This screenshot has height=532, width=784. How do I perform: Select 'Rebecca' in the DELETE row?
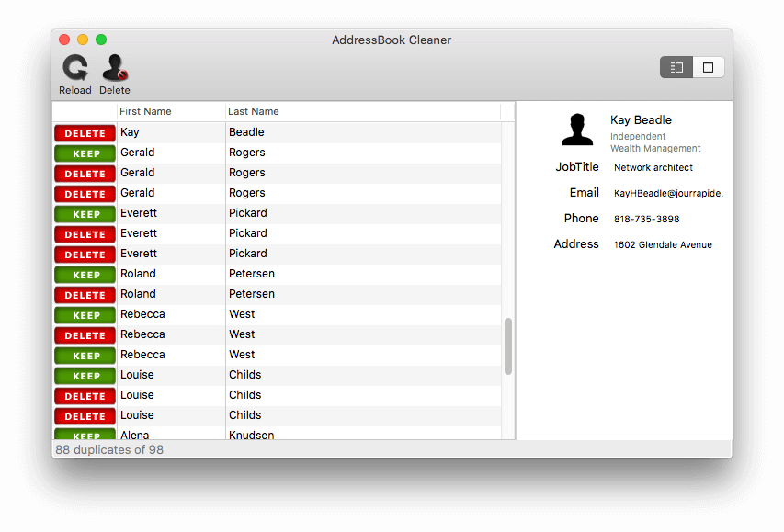[x=142, y=334]
